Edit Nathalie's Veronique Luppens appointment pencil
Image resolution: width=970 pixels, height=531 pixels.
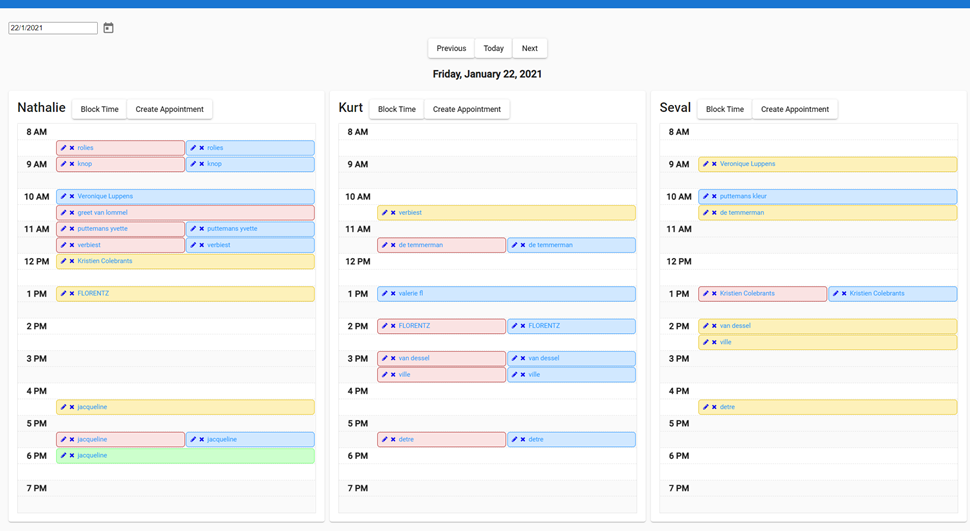tap(63, 196)
